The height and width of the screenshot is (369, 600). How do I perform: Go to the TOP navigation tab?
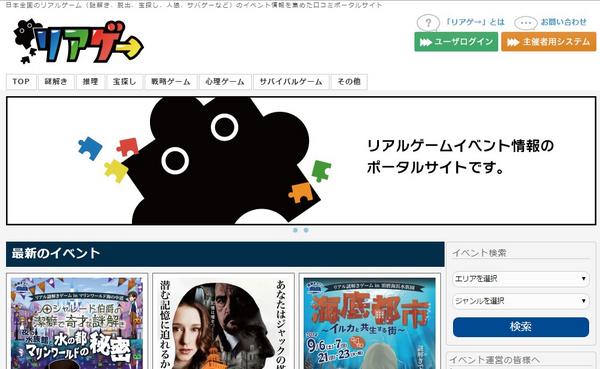pyautogui.click(x=21, y=82)
